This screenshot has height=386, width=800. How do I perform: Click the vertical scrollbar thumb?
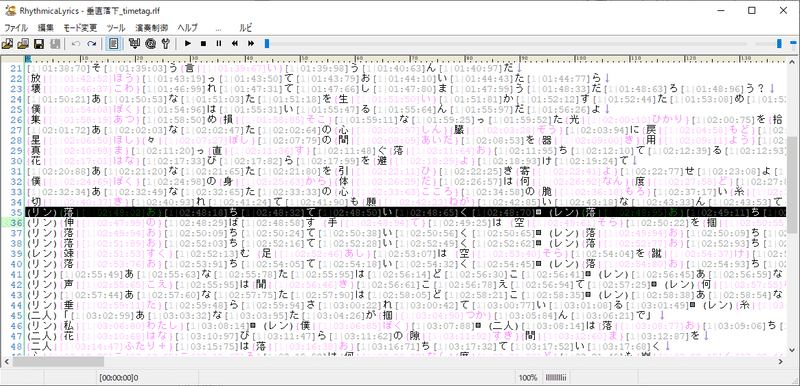point(791,185)
